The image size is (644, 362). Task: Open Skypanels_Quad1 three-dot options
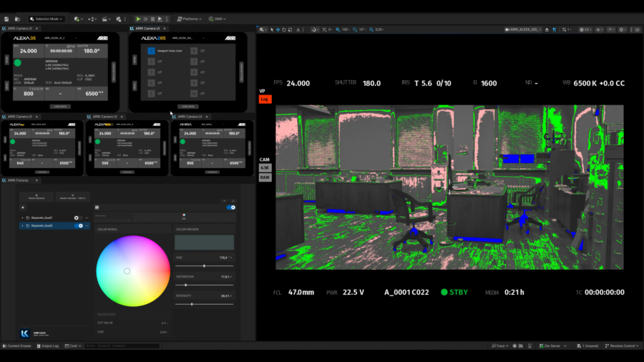[87, 218]
